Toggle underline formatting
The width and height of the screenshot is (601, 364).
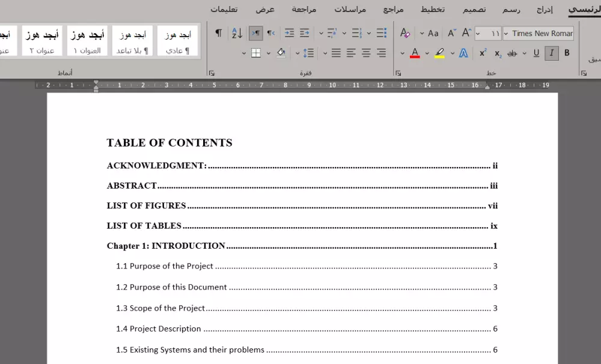pos(536,53)
